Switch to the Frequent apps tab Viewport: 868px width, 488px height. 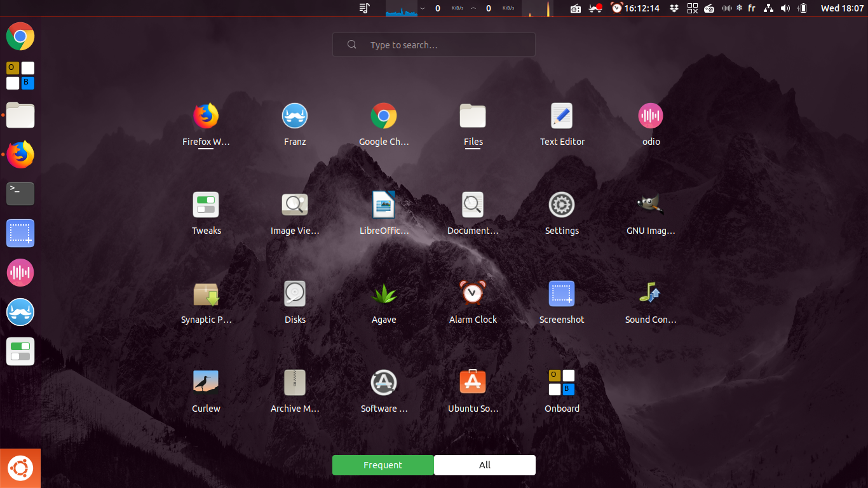[383, 465]
